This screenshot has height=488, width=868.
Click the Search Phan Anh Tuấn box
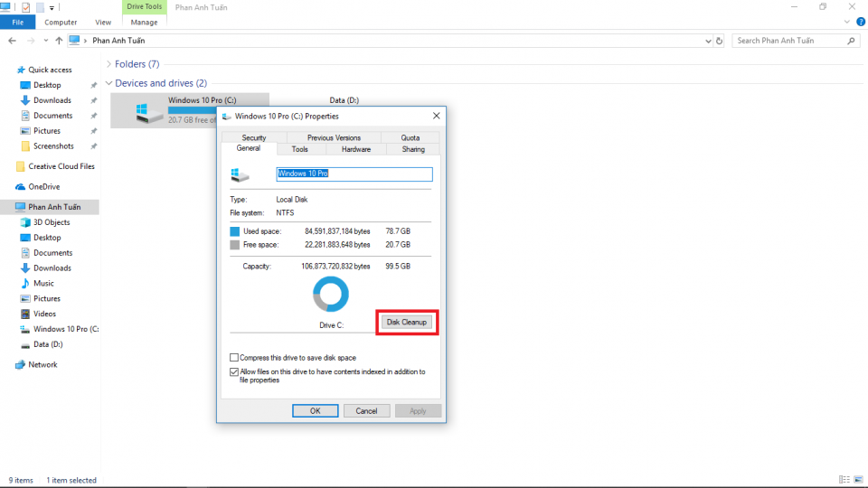click(796, 41)
